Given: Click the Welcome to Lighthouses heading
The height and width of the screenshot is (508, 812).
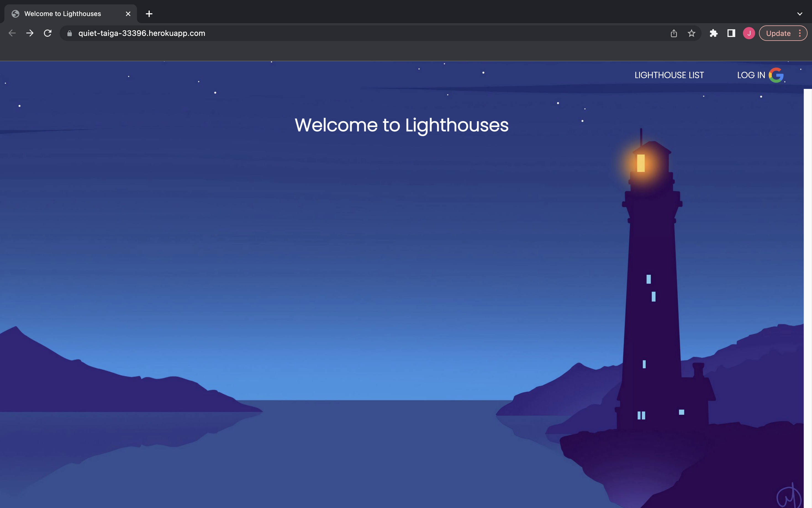Looking at the screenshot, I should (x=402, y=125).
